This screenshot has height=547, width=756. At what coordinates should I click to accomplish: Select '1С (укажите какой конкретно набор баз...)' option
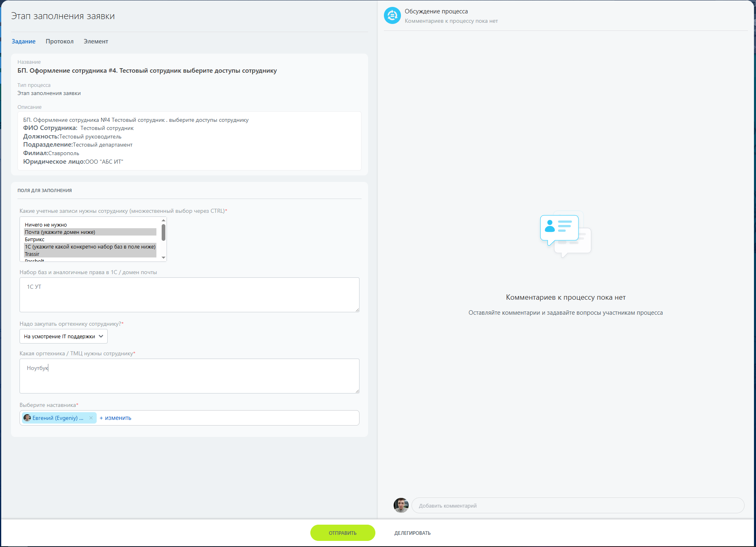(x=90, y=246)
